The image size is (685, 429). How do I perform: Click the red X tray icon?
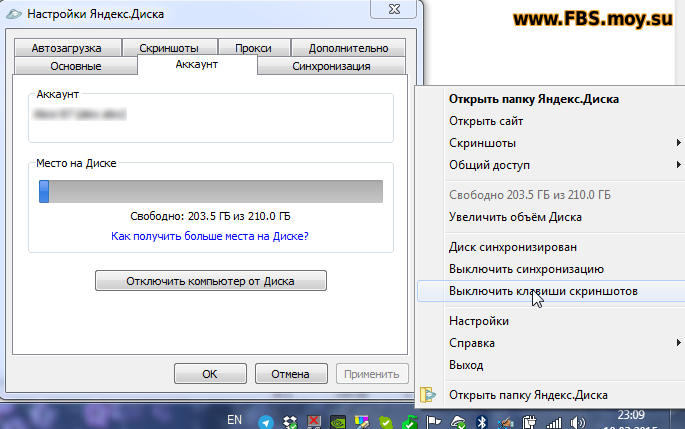pos(314,422)
